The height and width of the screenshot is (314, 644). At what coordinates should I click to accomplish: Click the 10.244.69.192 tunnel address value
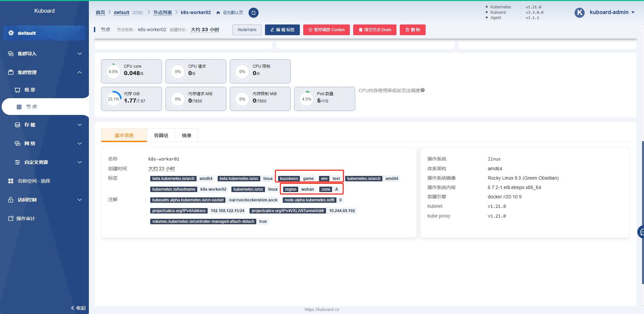(x=342, y=211)
